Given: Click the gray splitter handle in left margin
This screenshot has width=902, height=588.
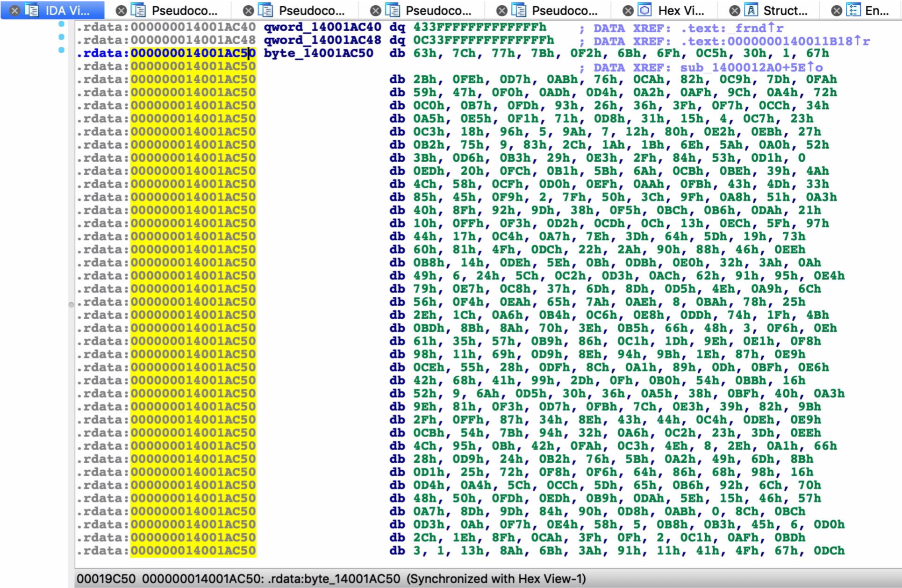Looking at the screenshot, I should [x=71, y=305].
